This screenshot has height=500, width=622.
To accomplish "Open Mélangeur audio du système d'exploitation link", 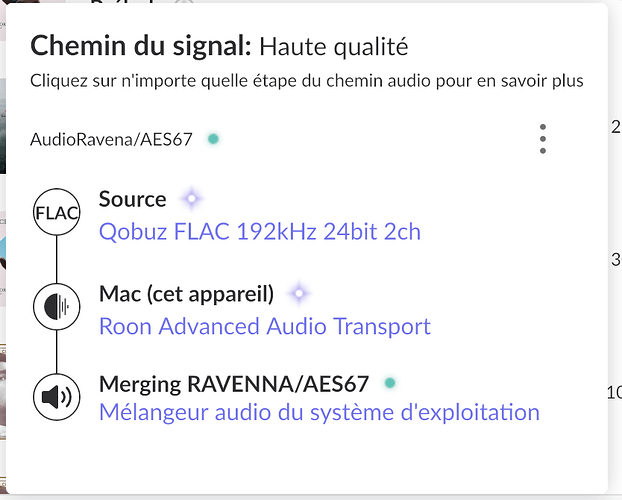I will click(x=319, y=412).
